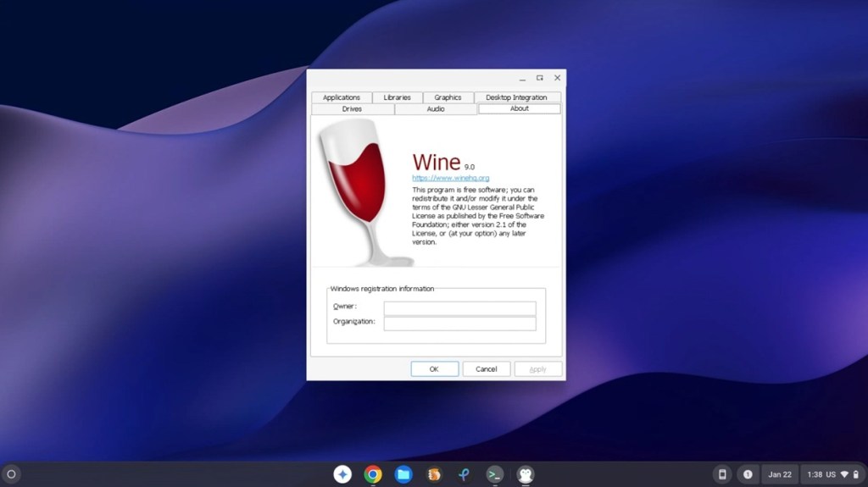The height and width of the screenshot is (487, 868).
Task: Confirm with the OK button
Action: click(435, 369)
